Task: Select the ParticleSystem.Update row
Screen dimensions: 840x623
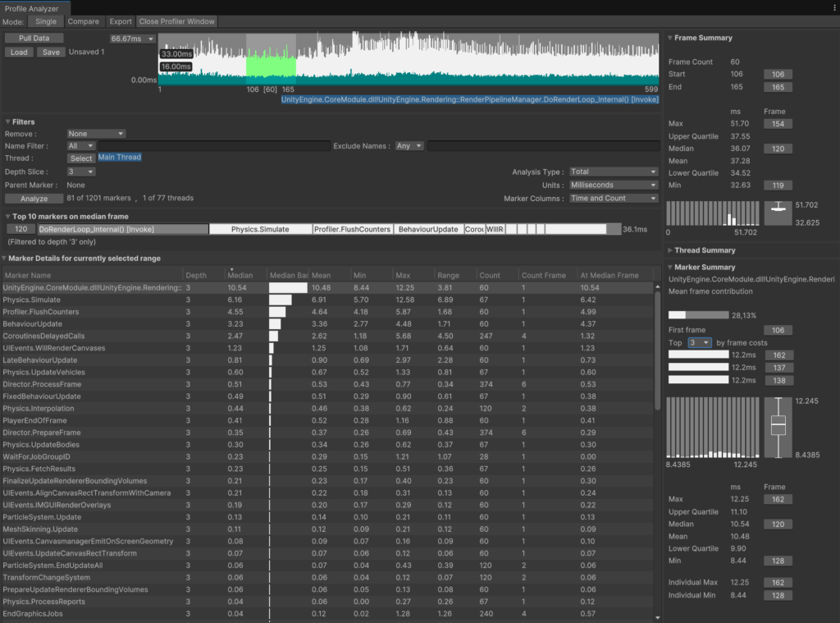Action: coord(327,517)
